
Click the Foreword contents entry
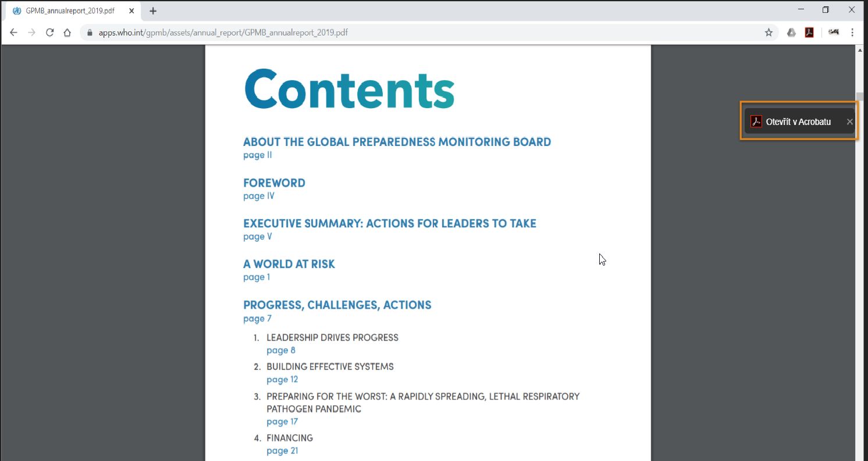274,183
